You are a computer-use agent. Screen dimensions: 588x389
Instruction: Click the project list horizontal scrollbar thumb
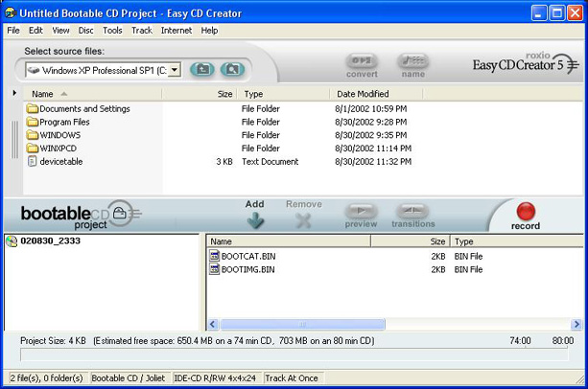302,324
